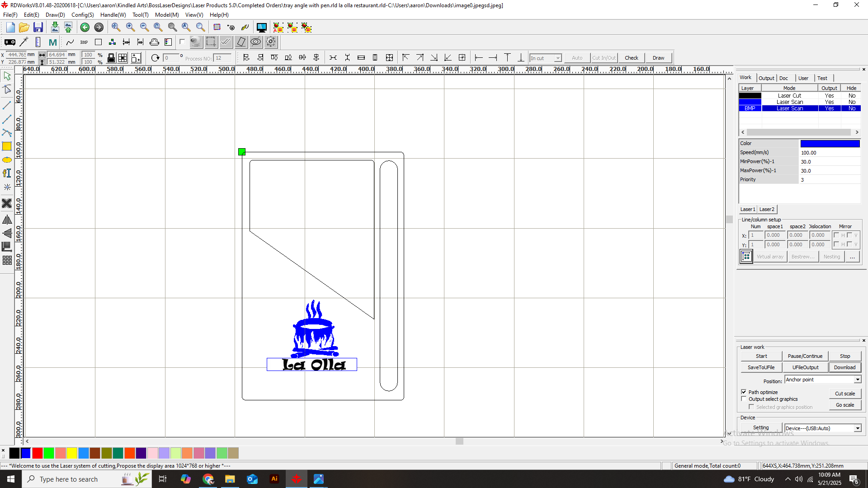The image size is (868, 488).
Task: Click the New file icon
Action: click(10, 28)
